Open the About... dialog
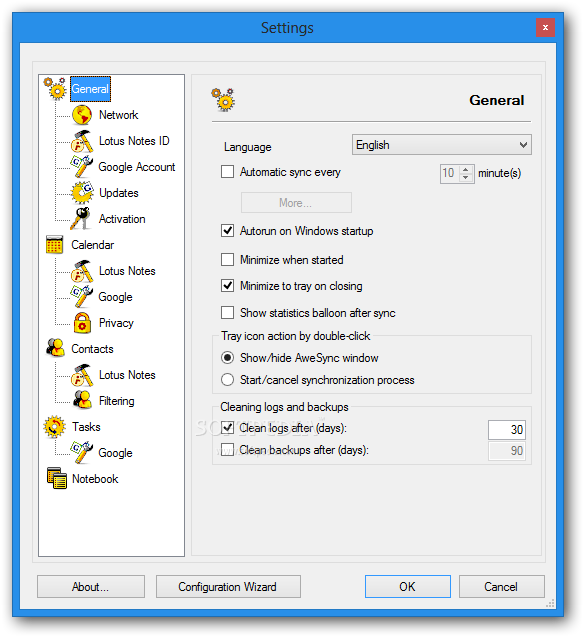Image resolution: width=584 pixels, height=637 pixels. (91, 587)
